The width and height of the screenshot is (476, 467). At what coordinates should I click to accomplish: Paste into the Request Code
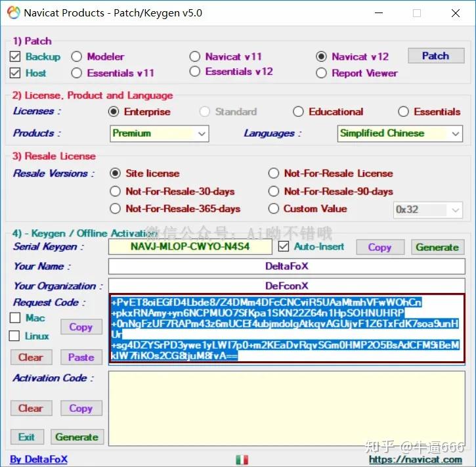[81, 357]
